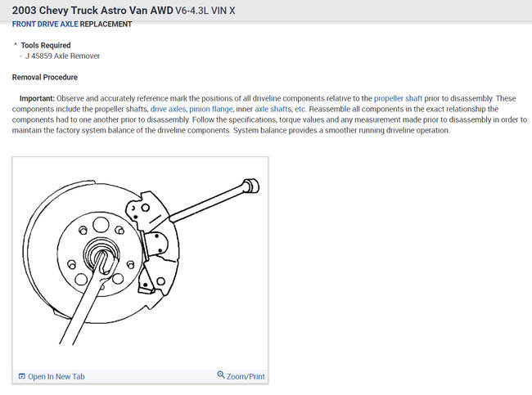
Task: Click the V6-4.3L VIN X text
Action: (205, 11)
